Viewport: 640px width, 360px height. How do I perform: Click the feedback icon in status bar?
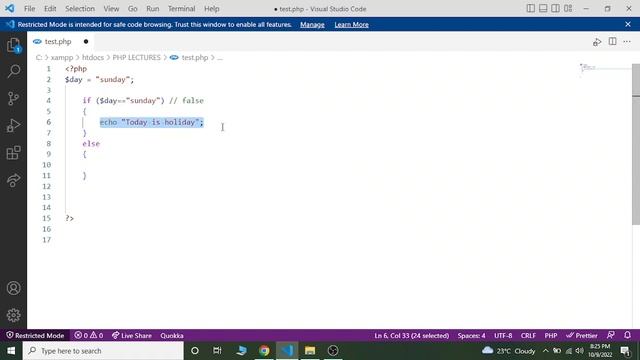point(611,335)
